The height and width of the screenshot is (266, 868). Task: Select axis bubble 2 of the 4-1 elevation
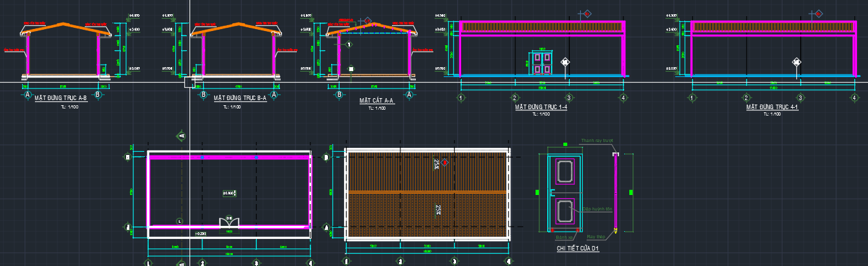[x=746, y=98]
